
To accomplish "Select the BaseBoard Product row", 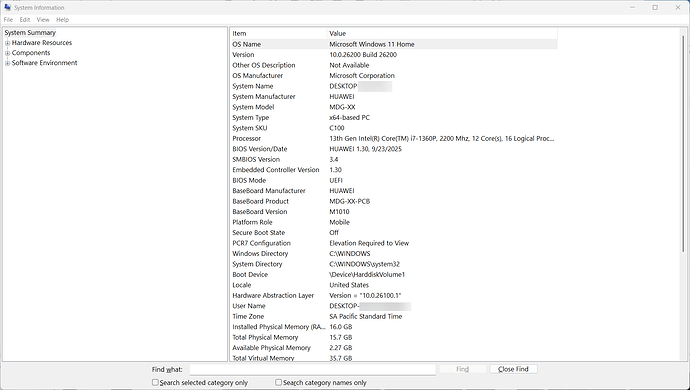I will (x=394, y=201).
